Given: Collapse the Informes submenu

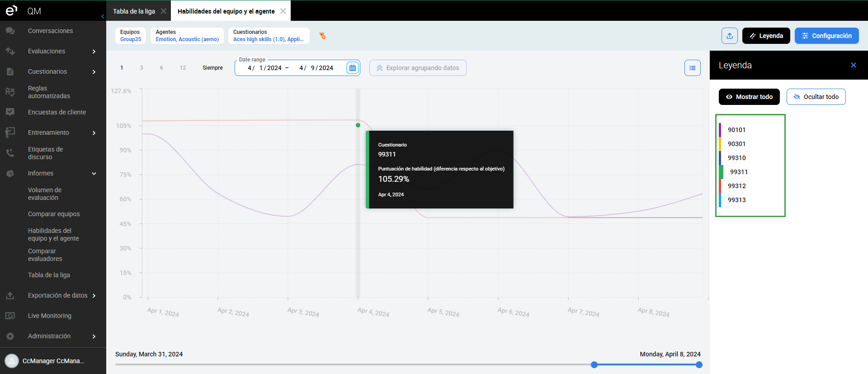Looking at the screenshot, I should [x=94, y=174].
